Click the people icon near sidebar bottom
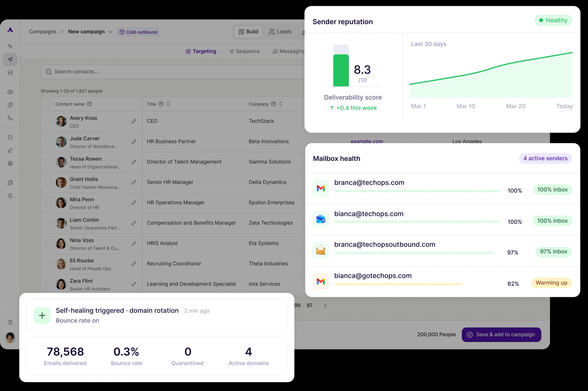This screenshot has height=391, width=588. pos(10,196)
